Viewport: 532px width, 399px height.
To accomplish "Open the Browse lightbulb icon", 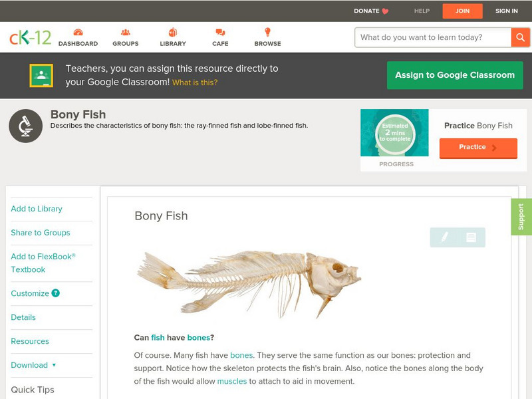I will (267, 33).
